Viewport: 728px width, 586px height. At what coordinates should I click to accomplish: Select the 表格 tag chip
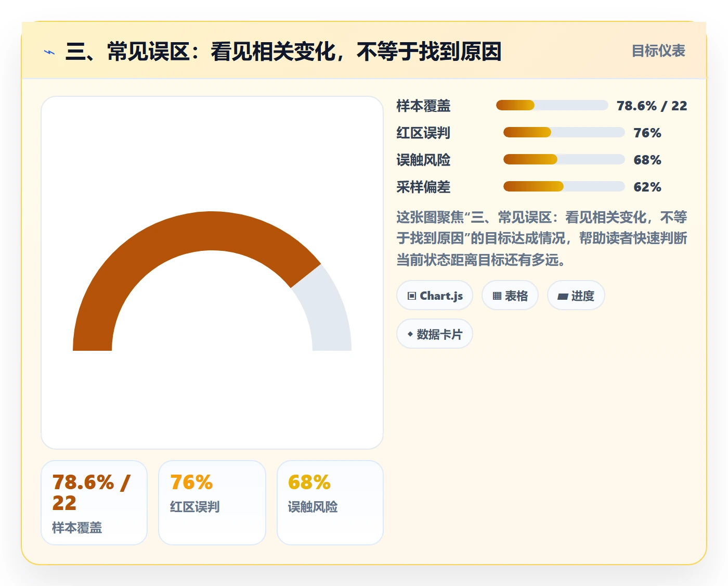pos(510,296)
